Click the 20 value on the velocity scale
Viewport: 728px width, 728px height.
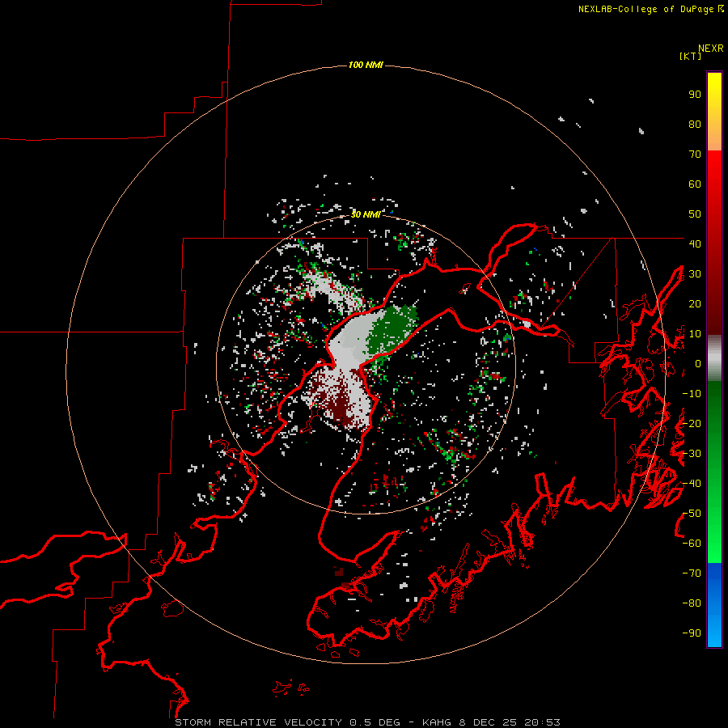pos(695,304)
